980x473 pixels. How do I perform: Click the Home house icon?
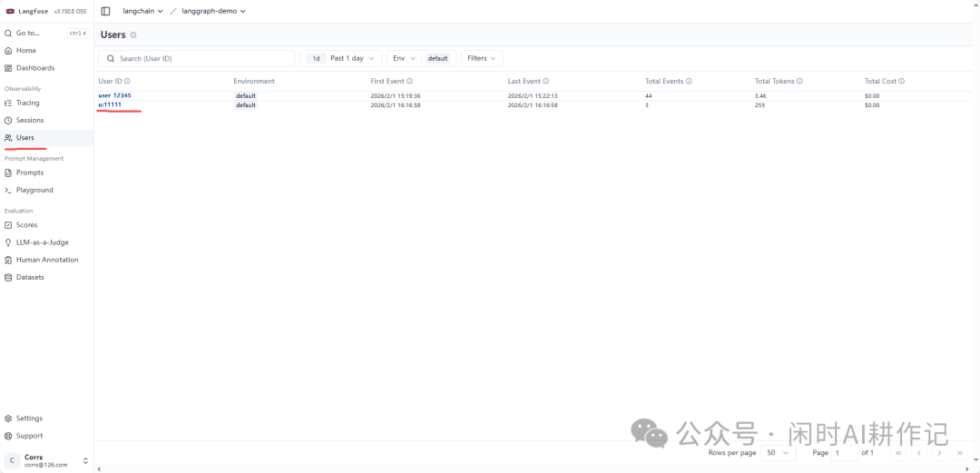point(8,51)
